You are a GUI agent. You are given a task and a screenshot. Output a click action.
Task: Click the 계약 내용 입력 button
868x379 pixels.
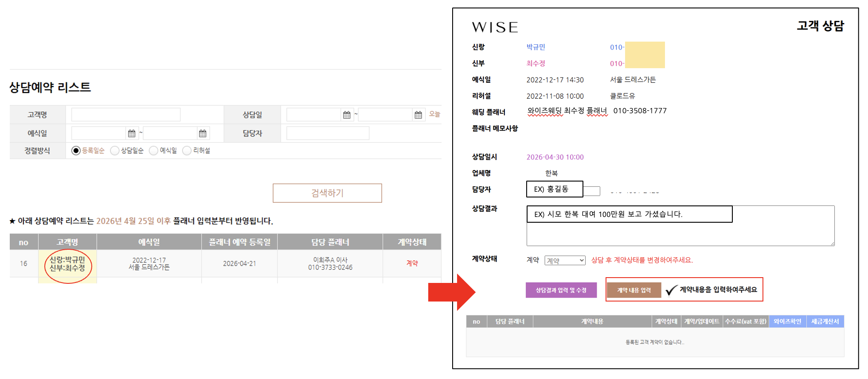[633, 290]
